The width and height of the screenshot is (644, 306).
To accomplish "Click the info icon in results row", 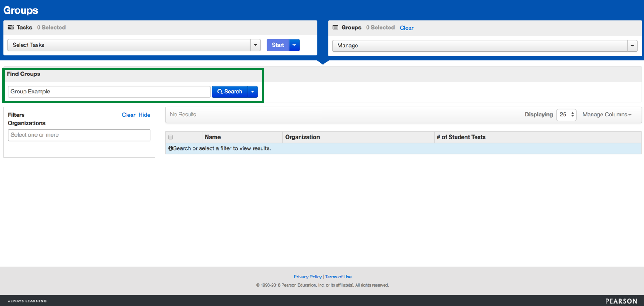I will [170, 148].
